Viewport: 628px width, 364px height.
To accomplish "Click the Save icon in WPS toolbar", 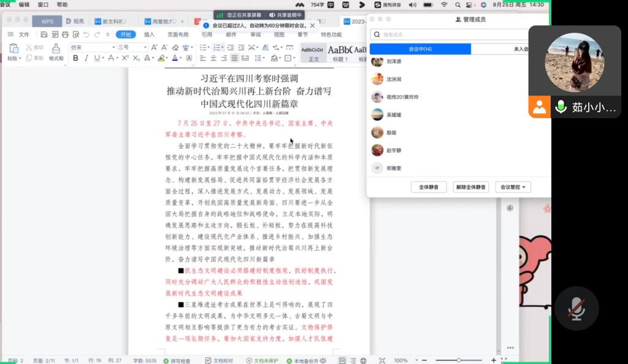I will click(x=44, y=34).
